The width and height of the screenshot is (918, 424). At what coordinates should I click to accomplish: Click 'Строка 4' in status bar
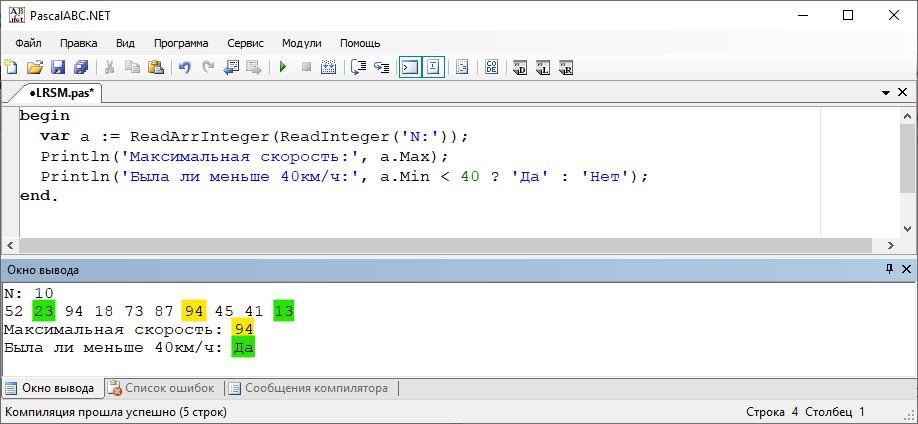click(x=772, y=412)
